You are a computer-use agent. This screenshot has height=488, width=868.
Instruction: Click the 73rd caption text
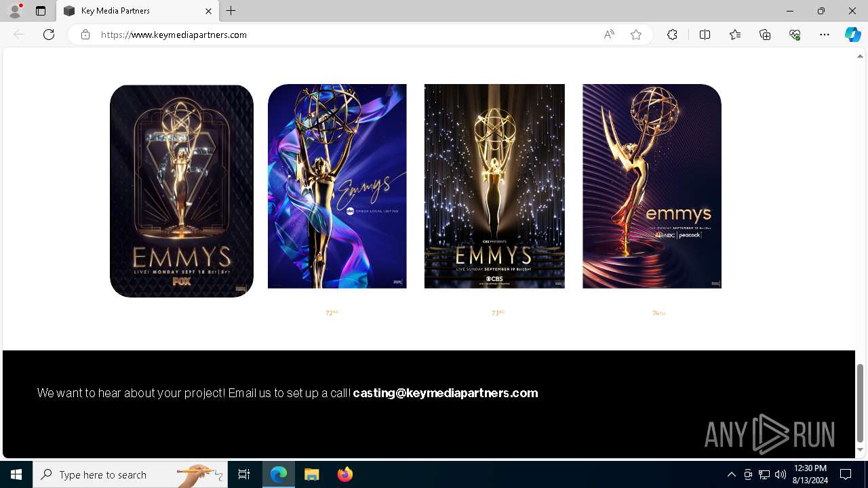coord(498,313)
